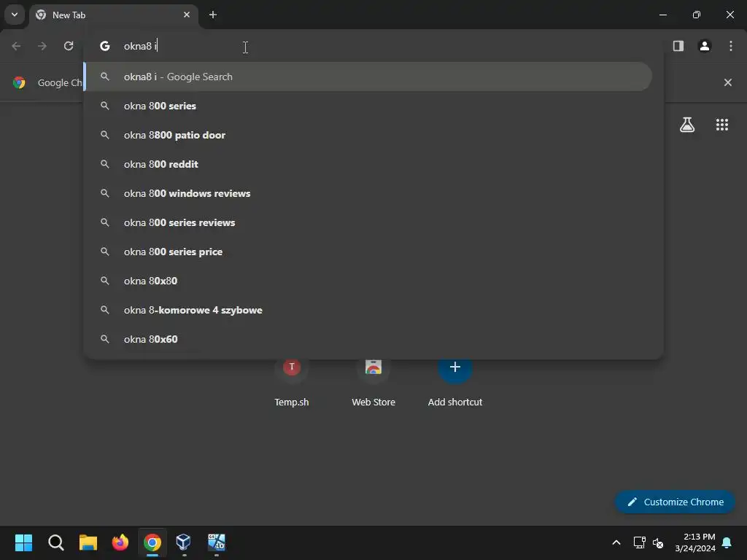Select the 'okna 8800 patio door' suggestion
747x560 pixels.
pos(368,135)
